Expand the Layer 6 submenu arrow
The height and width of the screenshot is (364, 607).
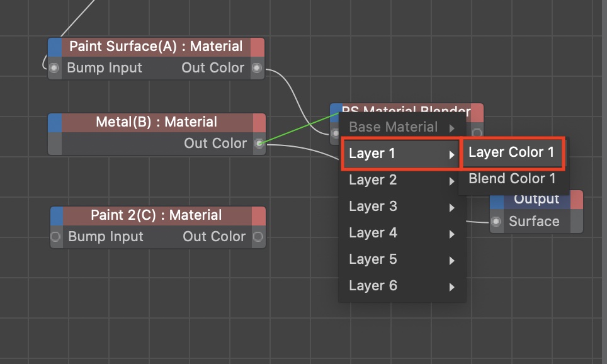pyautogui.click(x=451, y=287)
